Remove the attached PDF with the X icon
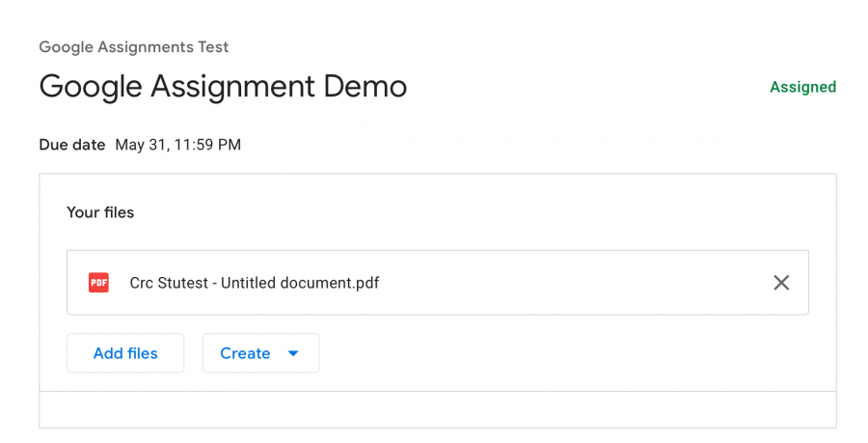This screenshot has height=443, width=868. coord(781,283)
